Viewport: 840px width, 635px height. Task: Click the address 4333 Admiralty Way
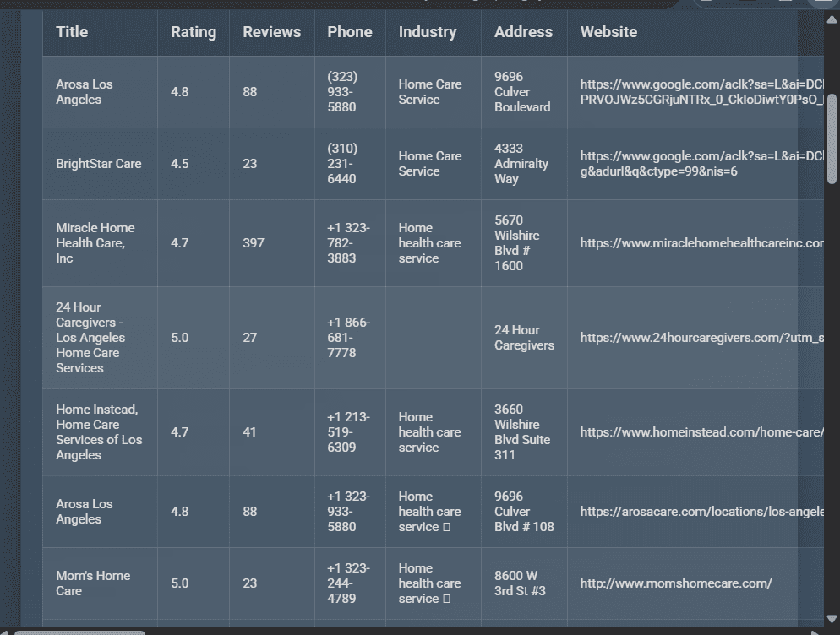(521, 164)
